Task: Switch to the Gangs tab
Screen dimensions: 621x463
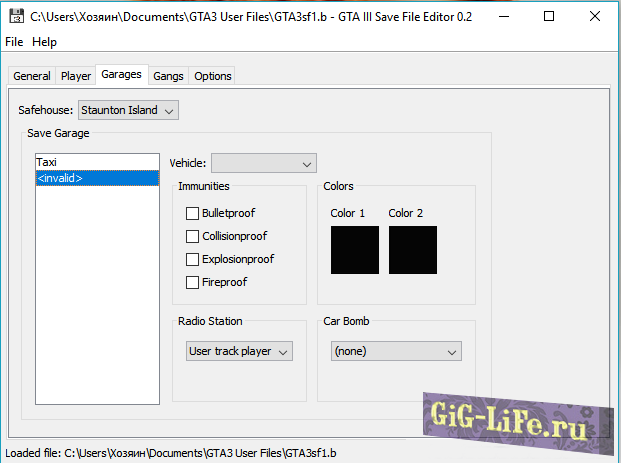Action: [168, 76]
